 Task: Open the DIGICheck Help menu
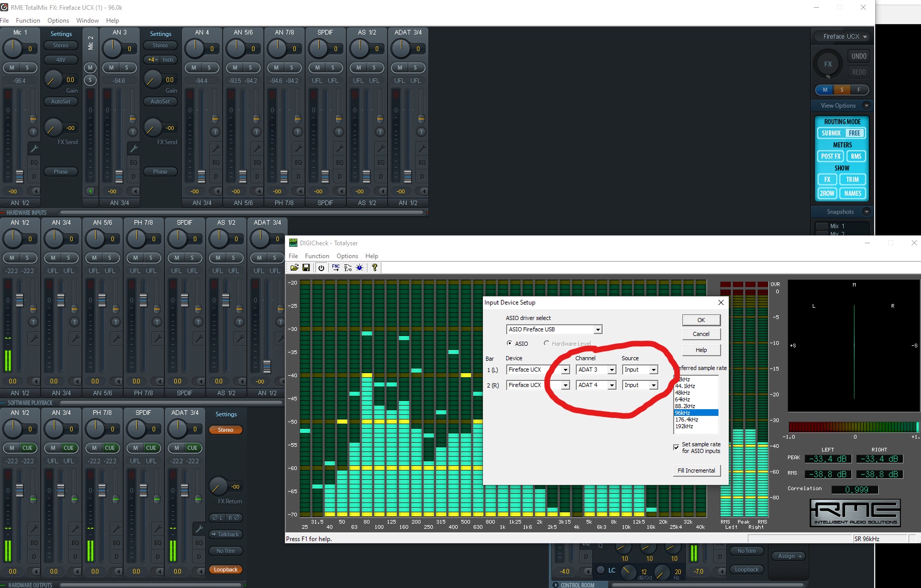(x=372, y=256)
